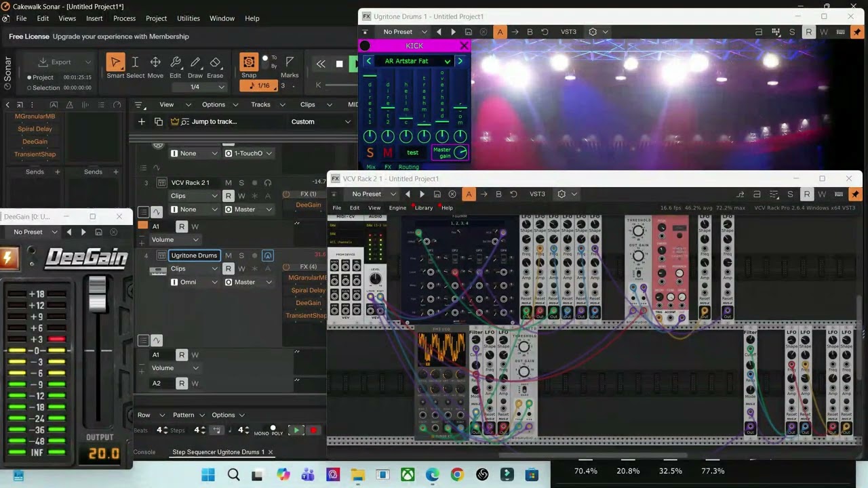Open DeeGain effect in VCV track FX bin
Screen dimensions: 868x488
309,205
